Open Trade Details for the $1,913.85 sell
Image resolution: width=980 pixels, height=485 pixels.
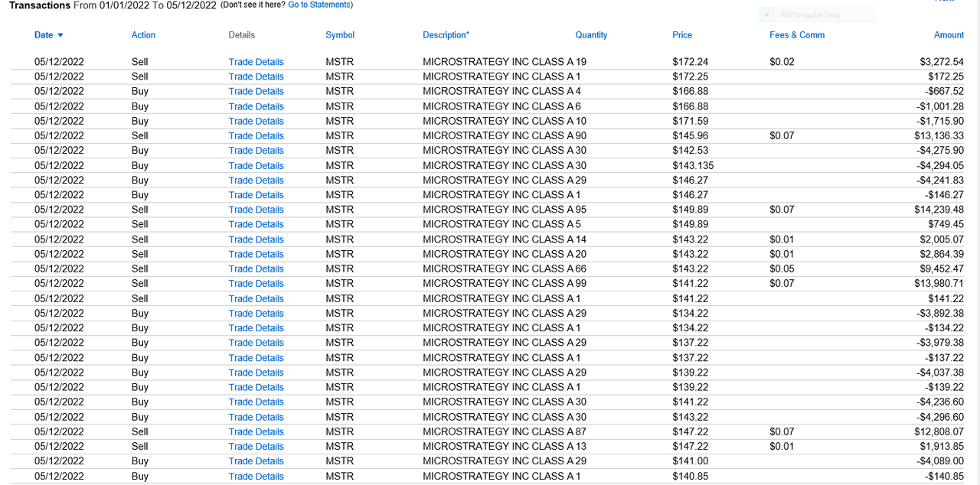click(x=256, y=446)
